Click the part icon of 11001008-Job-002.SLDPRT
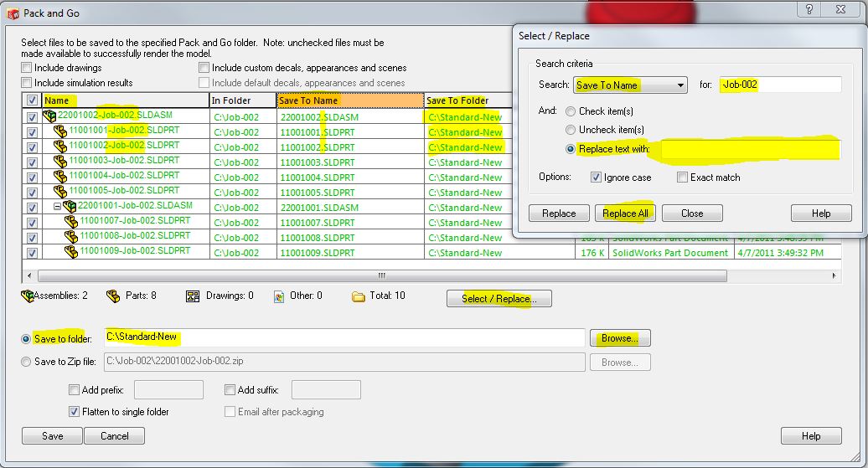The width and height of the screenshot is (868, 468). (x=71, y=237)
